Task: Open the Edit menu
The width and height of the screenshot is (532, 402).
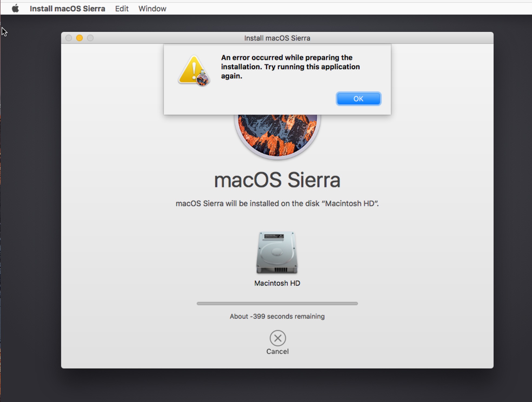Action: 122,8
